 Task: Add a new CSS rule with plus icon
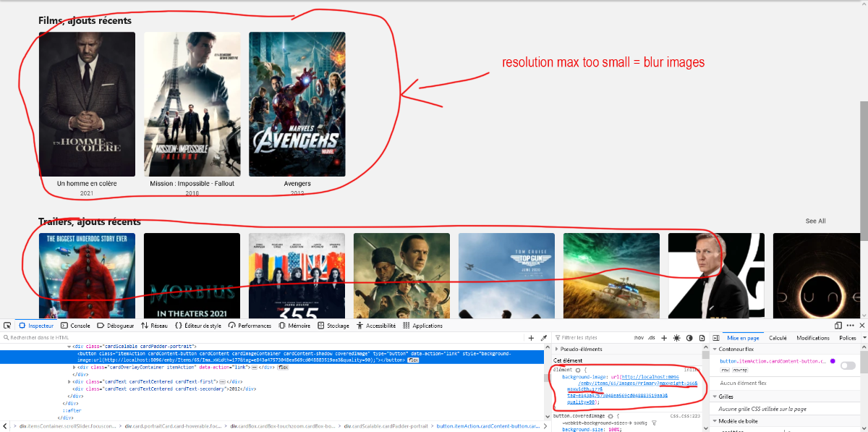[x=665, y=338]
